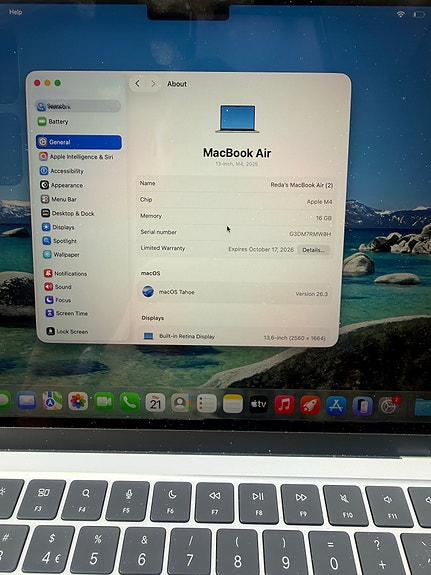Click the Wi-Fi status icon
The height and width of the screenshot is (575, 431).
[x=401, y=14]
